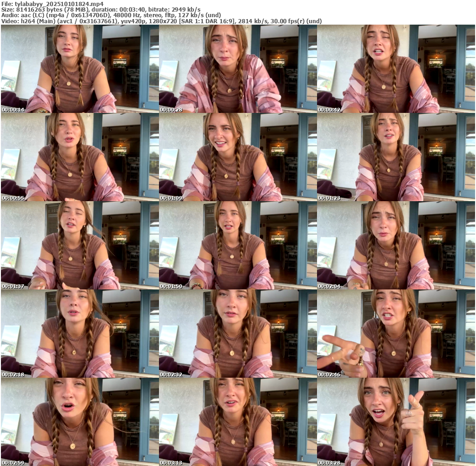Select the thumbnail frame stamped 00:02:46
Screen dimensions: 476x466
pos(396,334)
